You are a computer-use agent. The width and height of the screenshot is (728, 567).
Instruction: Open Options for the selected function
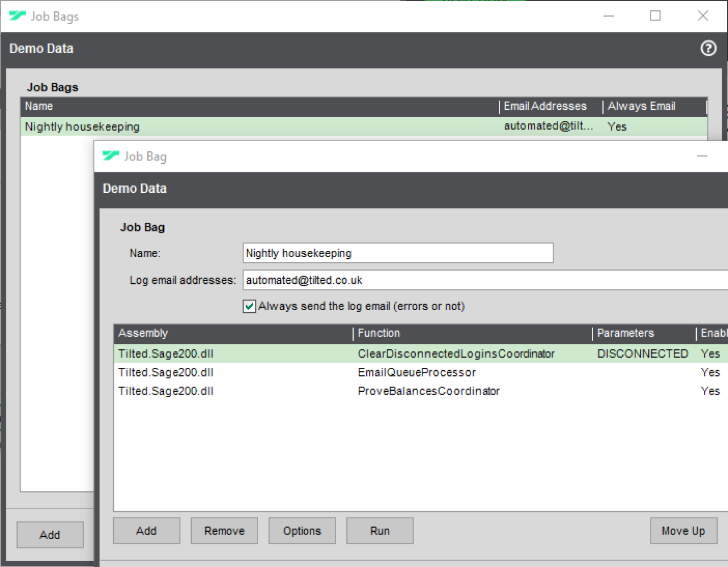click(302, 531)
